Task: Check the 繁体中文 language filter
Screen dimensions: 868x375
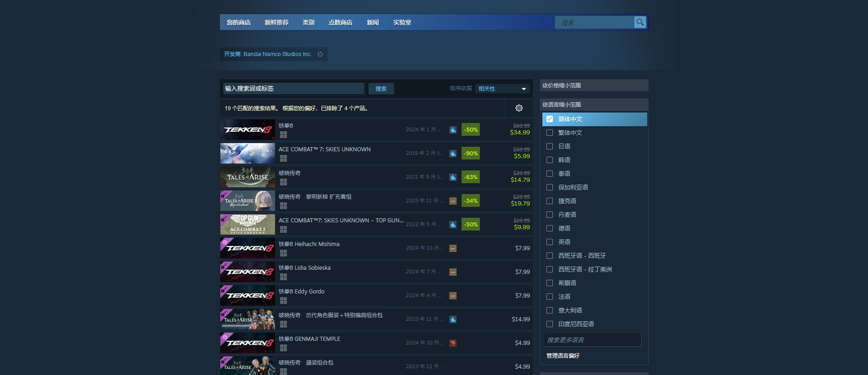Action: 550,133
